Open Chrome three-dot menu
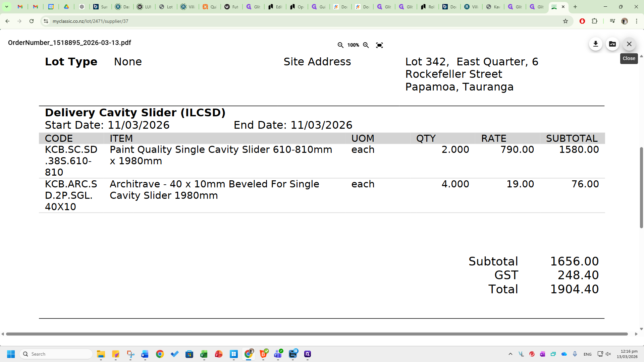The image size is (644, 362). pos(636,21)
